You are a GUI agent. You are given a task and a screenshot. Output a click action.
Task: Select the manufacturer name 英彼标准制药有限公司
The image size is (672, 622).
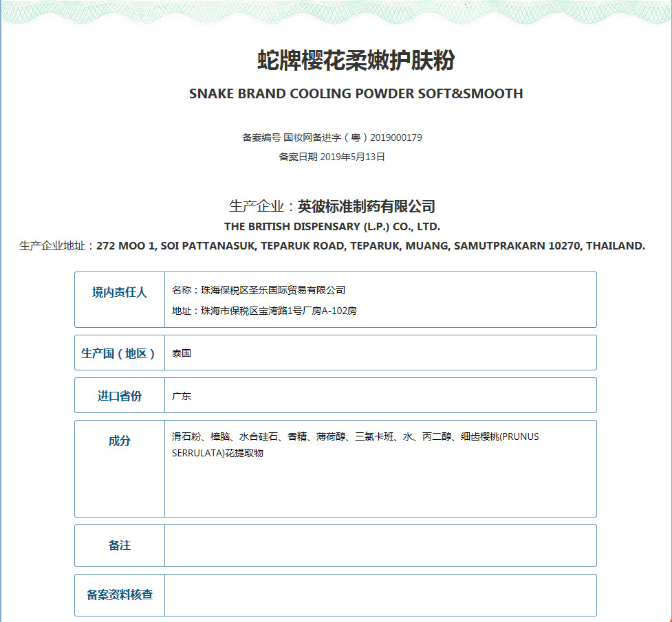(367, 206)
